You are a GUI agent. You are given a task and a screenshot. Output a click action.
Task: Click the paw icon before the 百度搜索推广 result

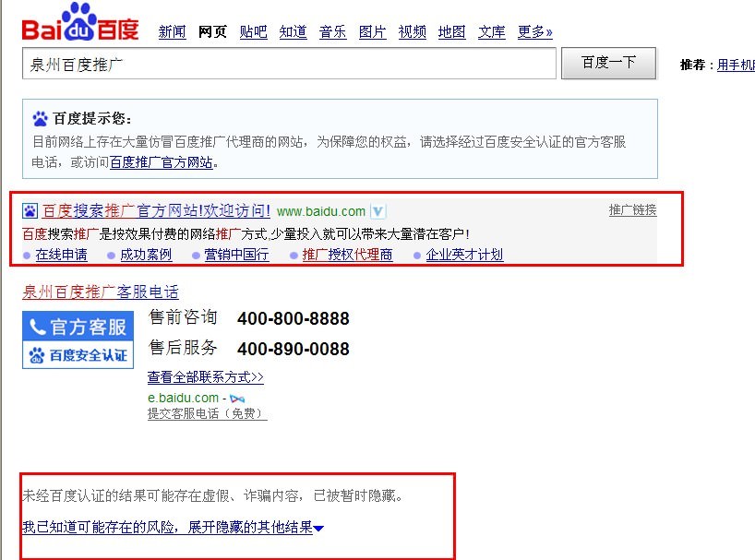30,210
